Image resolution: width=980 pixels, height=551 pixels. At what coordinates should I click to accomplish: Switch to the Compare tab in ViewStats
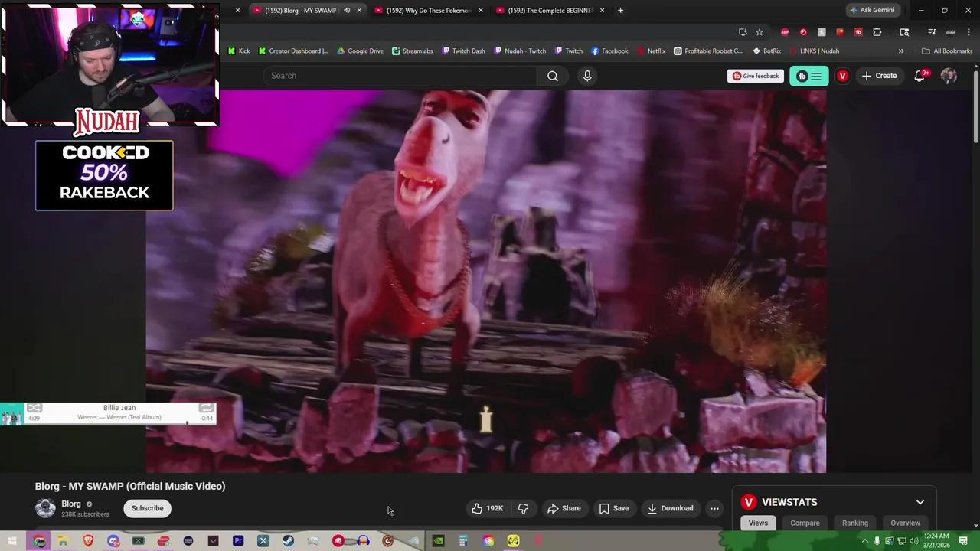pos(805,523)
